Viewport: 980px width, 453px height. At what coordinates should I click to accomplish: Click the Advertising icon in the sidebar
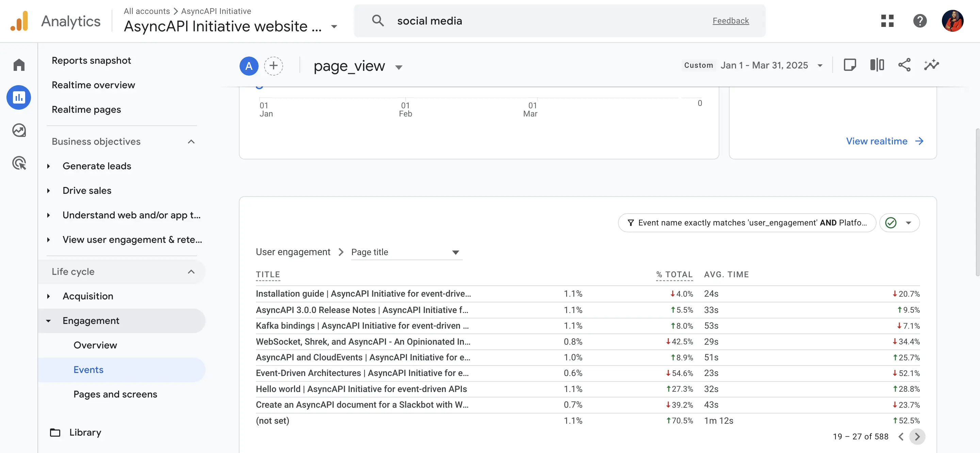point(19,163)
